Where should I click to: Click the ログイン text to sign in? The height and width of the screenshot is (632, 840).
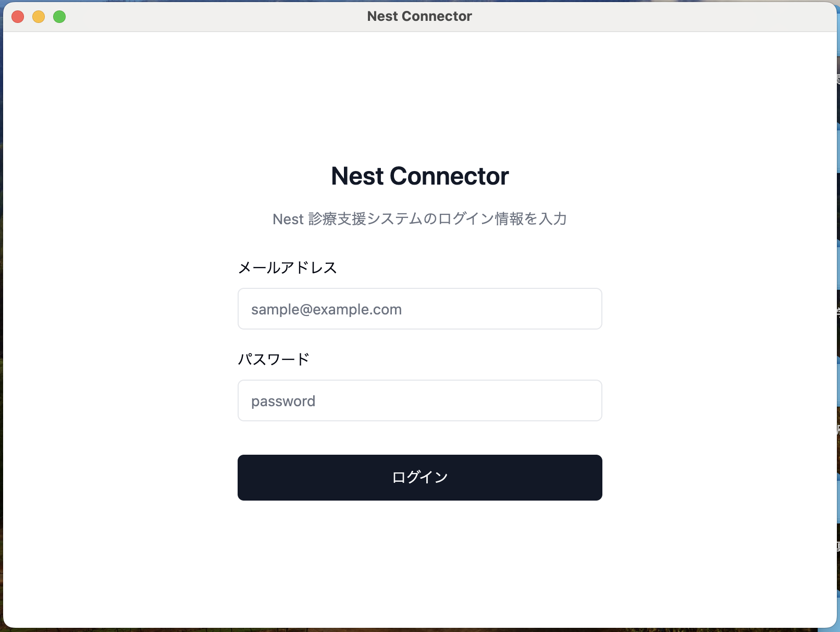pos(419,478)
